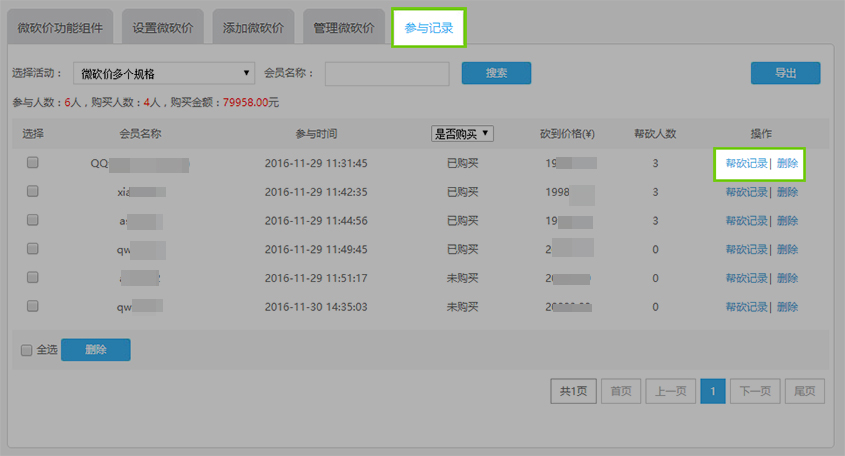Open 帮砍记录 for the 11:31:45 record
This screenshot has height=456, width=845.
tap(746, 163)
